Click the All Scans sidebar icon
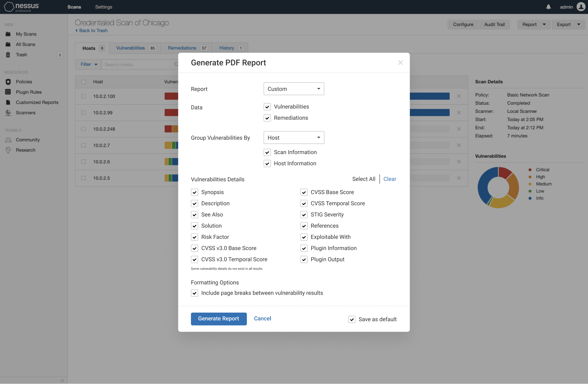This screenshot has height=384, width=588. tap(8, 44)
